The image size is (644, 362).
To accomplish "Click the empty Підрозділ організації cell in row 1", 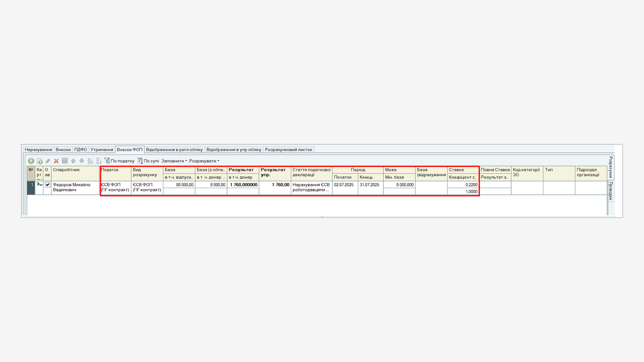I will (591, 188).
